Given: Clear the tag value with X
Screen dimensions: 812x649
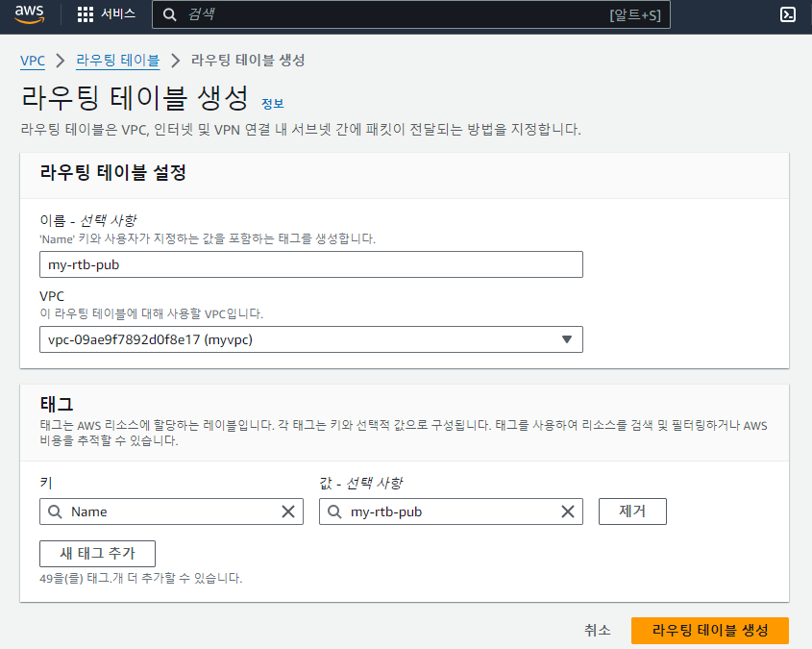Looking at the screenshot, I should click(568, 512).
